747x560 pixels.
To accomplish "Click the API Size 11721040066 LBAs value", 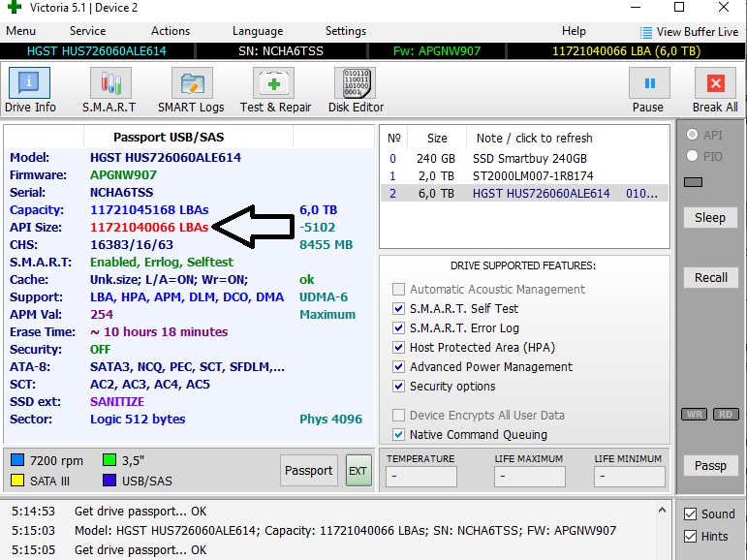I will tap(149, 228).
